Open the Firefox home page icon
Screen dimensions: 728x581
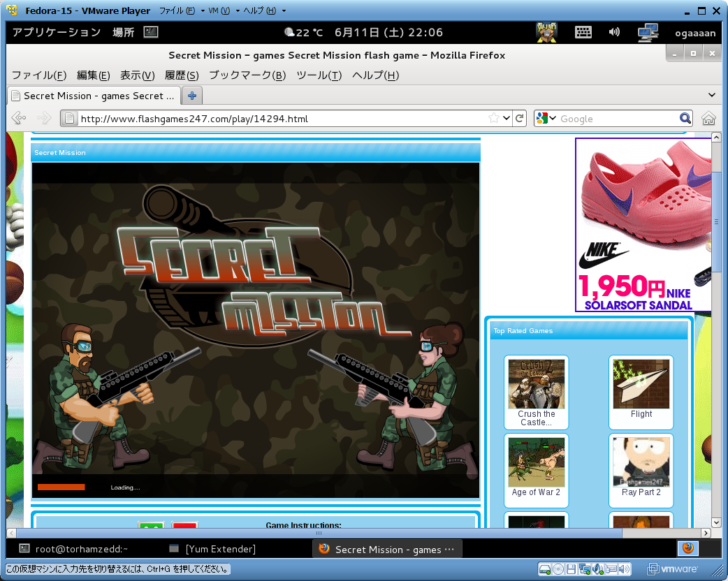(708, 119)
